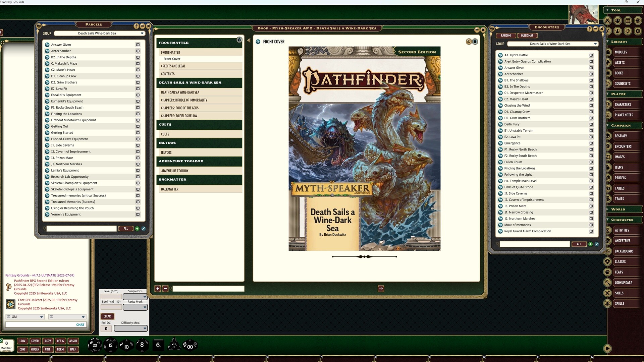Lock the Death Sails book window with padlock

[475, 41]
